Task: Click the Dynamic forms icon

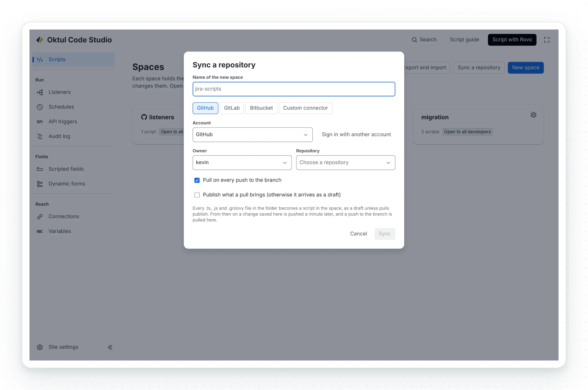Action: click(x=40, y=184)
